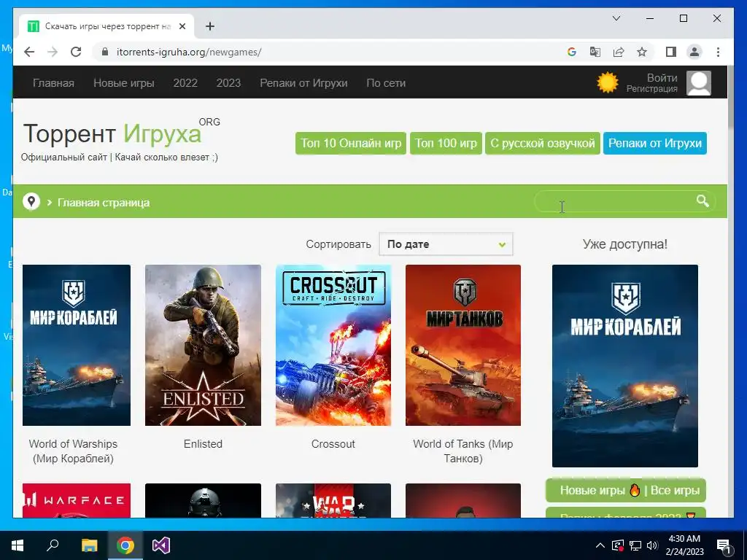Image resolution: width=747 pixels, height=560 pixels.
Task: Click the lock icon in the address bar
Action: click(105, 52)
